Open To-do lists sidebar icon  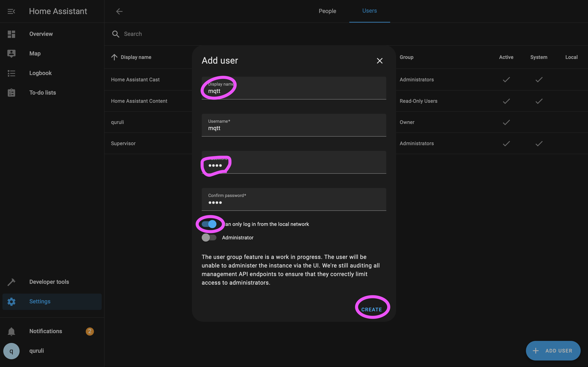tap(11, 93)
